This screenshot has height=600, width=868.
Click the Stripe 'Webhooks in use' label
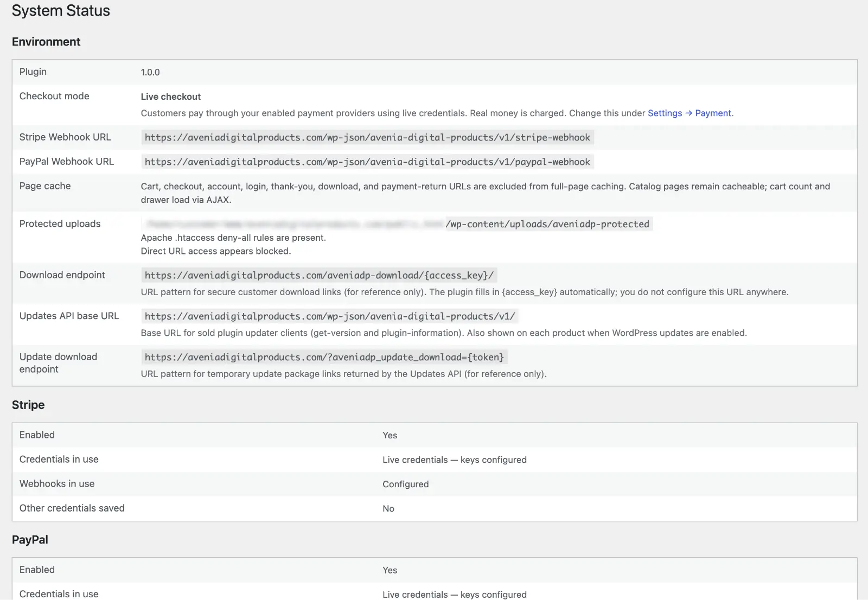(57, 483)
